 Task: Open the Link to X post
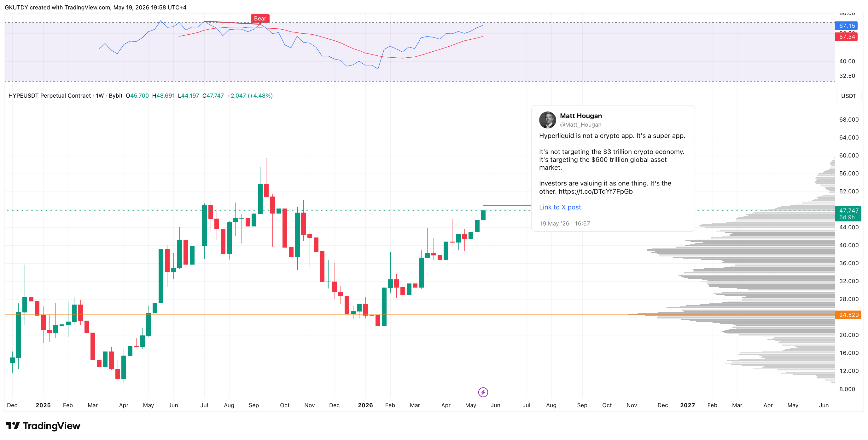[560, 207]
